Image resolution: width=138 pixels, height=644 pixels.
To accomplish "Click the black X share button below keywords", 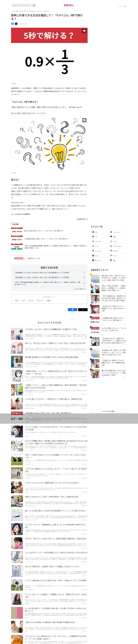I will coord(83,310).
